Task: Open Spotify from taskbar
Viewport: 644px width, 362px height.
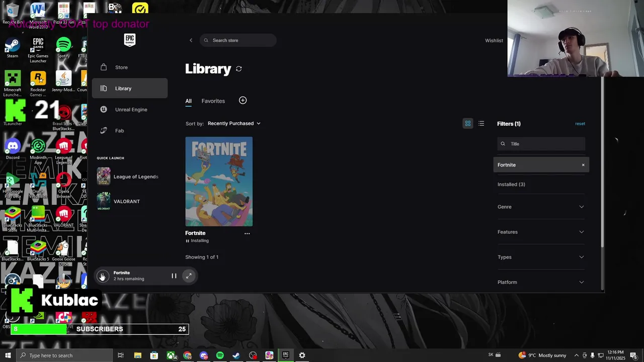Action: tap(220, 355)
